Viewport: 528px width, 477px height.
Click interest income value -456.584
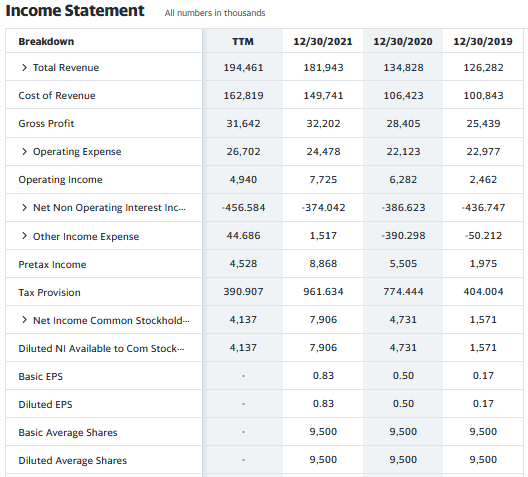pyautogui.click(x=243, y=207)
